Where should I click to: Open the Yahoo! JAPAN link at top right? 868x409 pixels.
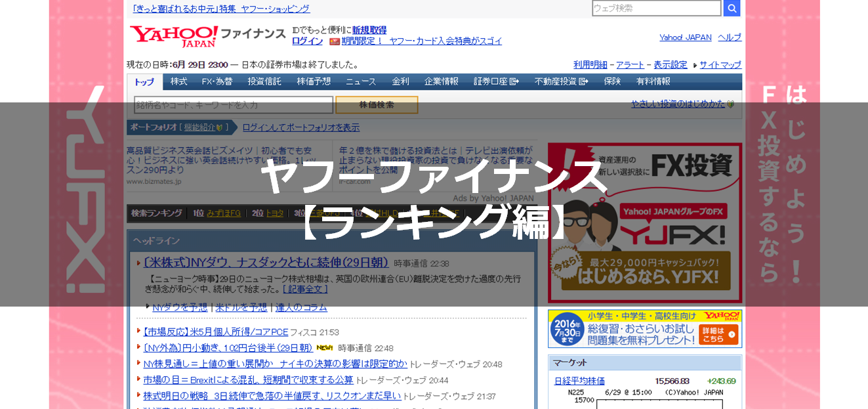(686, 37)
